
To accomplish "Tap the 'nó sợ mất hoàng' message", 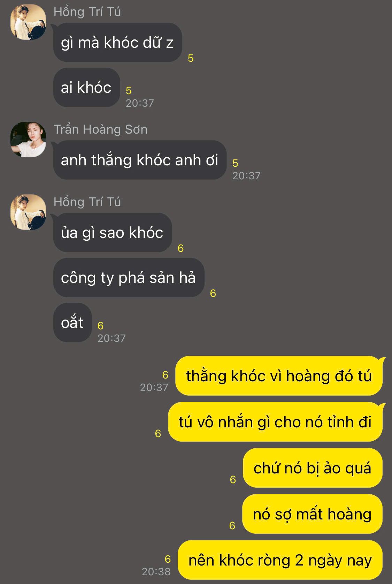I will coord(312,514).
